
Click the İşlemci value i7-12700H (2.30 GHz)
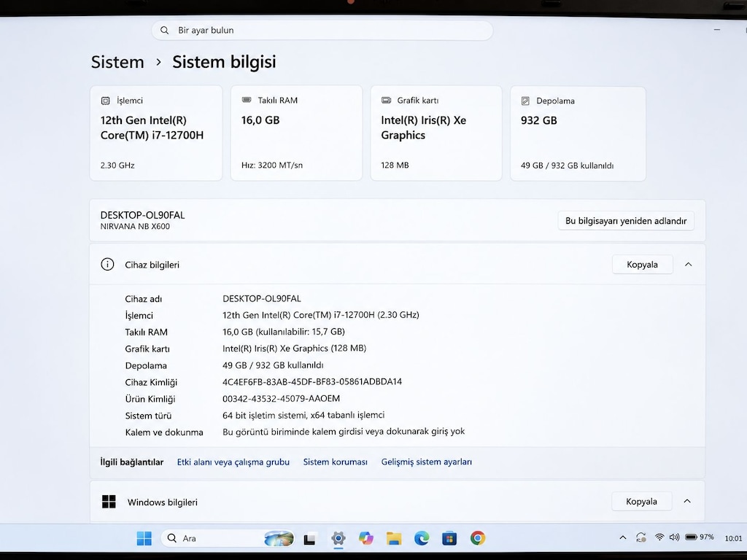pyautogui.click(x=321, y=315)
